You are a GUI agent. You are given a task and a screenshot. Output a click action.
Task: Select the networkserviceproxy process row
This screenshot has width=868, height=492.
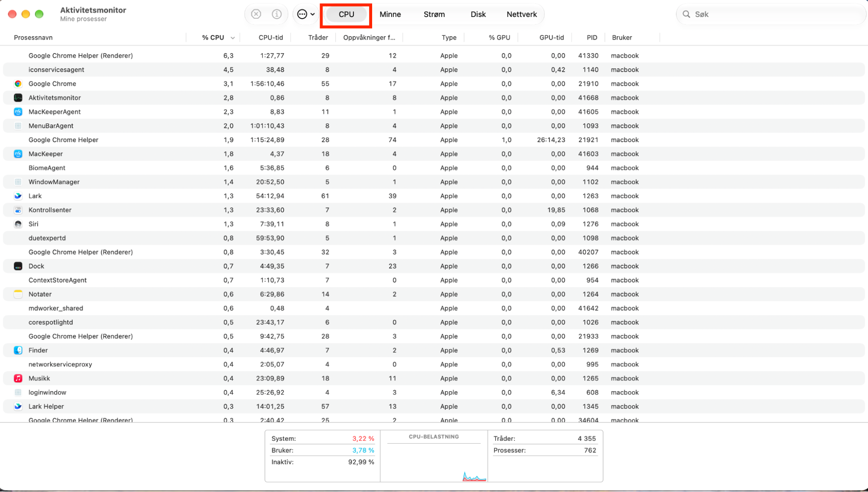click(434, 364)
